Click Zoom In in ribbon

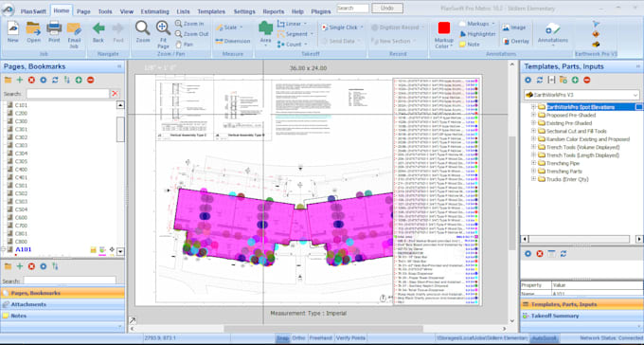coord(189,24)
